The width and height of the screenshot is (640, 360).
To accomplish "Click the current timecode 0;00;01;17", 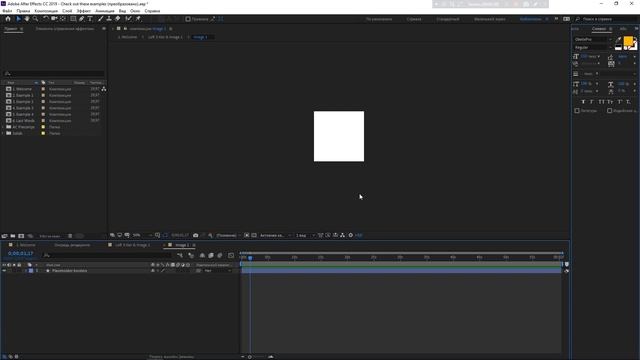I will (20, 253).
